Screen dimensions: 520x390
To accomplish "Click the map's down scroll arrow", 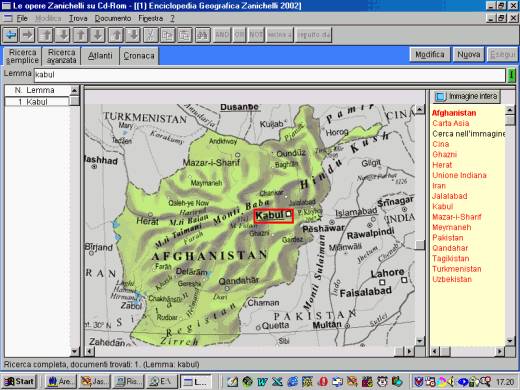I will click(420, 341).
